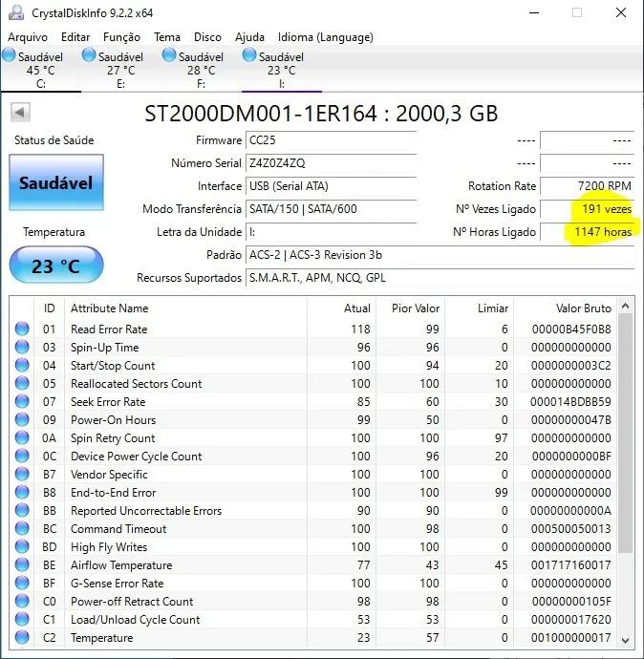
Task: Click the 23 °C temperature button
Action: coord(56,266)
